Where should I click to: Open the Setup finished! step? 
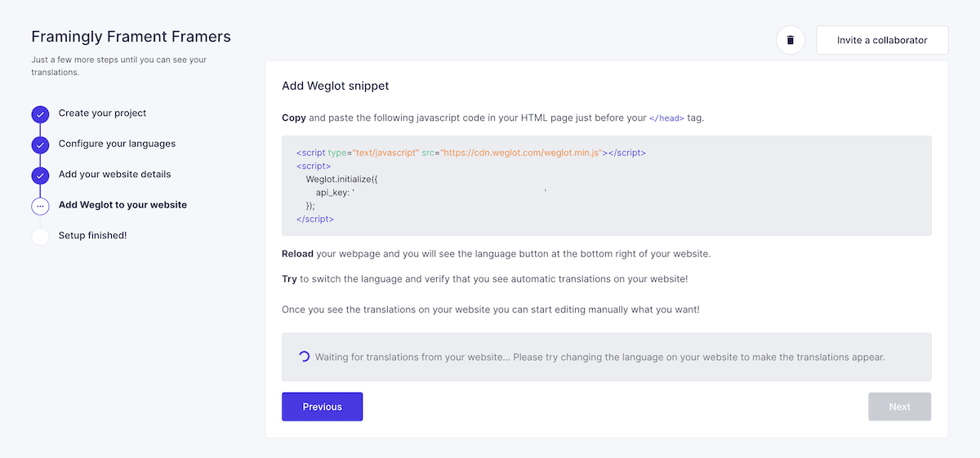tap(92, 235)
